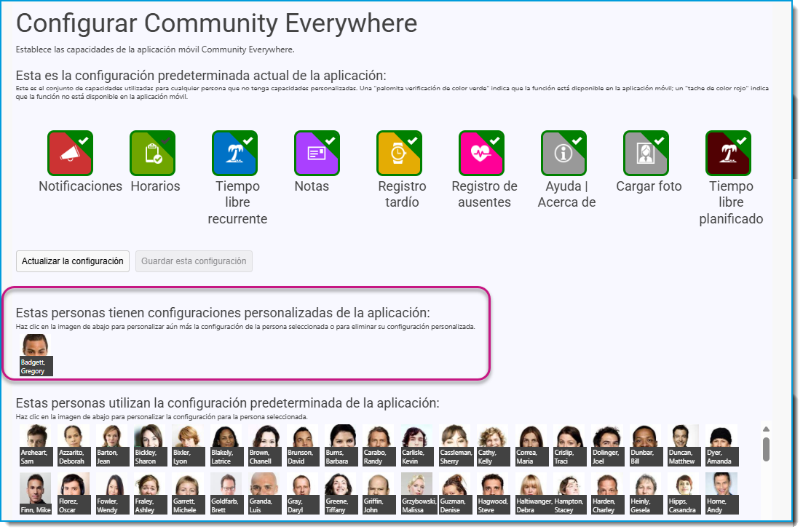Viewport: 803px width, 532px height.
Task: Select the person Hampton, Stacey
Action: pos(569,493)
